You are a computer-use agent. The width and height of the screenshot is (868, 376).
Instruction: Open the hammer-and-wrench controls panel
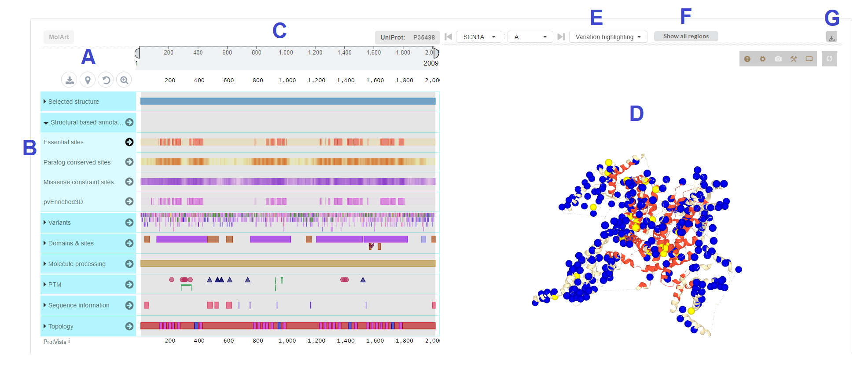tap(794, 59)
